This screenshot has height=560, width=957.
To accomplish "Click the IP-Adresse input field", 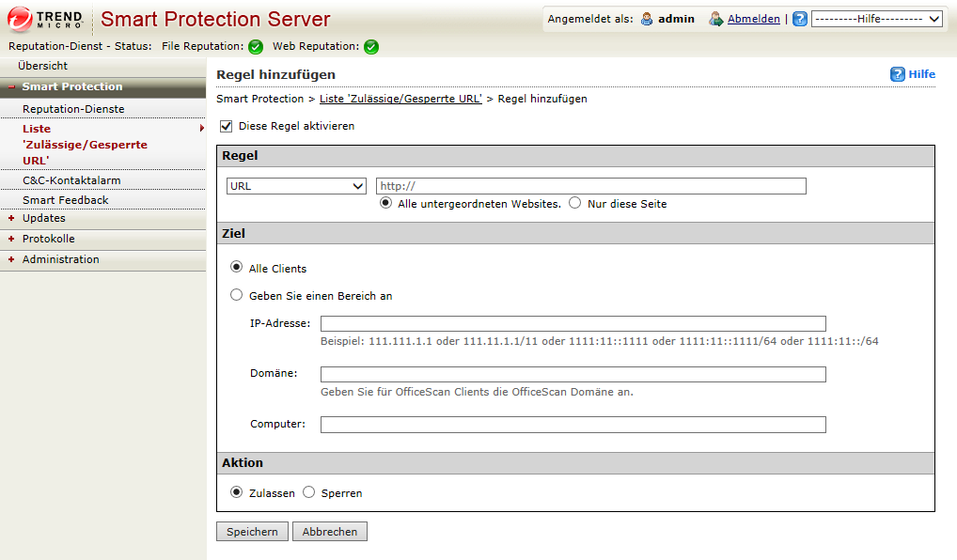I will [573, 324].
